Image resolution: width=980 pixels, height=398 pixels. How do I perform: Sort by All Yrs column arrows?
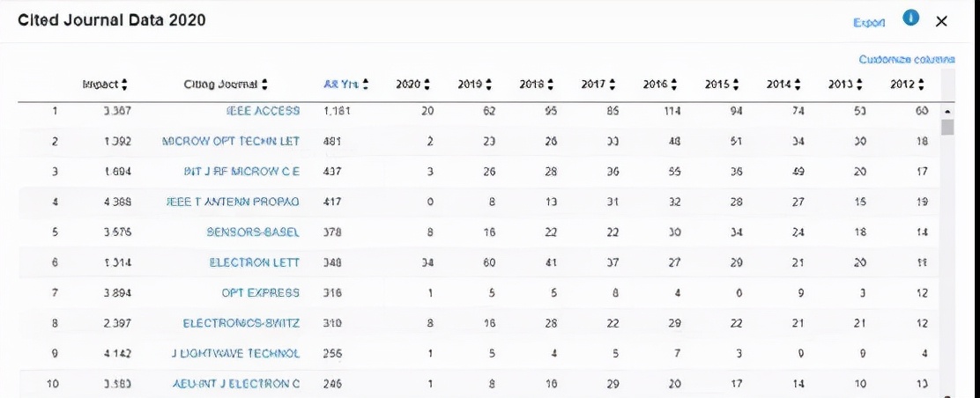[x=366, y=85]
